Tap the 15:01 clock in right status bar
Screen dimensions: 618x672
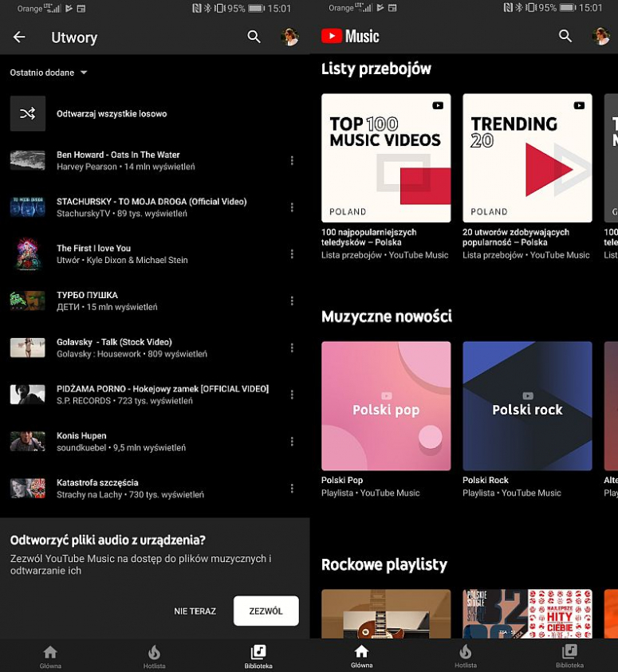point(591,8)
